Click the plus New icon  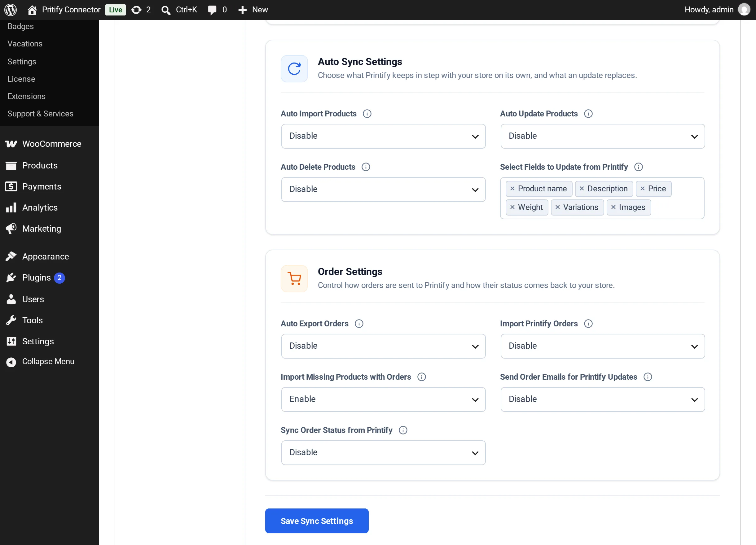[x=242, y=10]
